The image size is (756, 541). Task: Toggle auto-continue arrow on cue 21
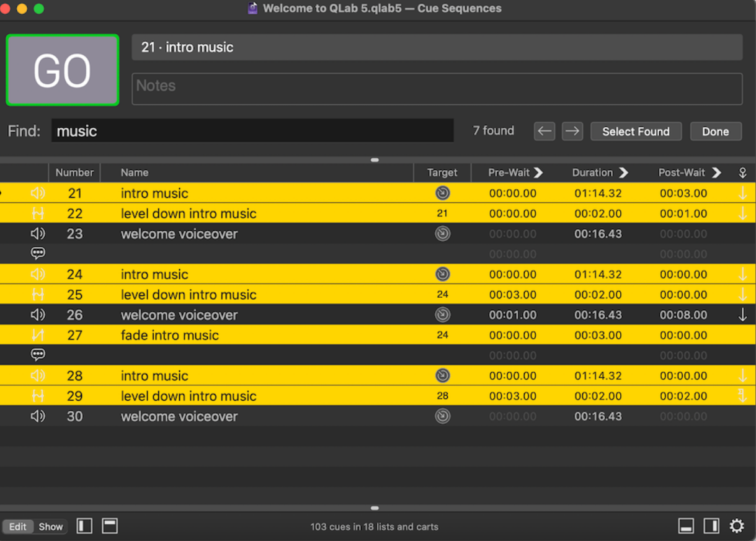point(742,193)
